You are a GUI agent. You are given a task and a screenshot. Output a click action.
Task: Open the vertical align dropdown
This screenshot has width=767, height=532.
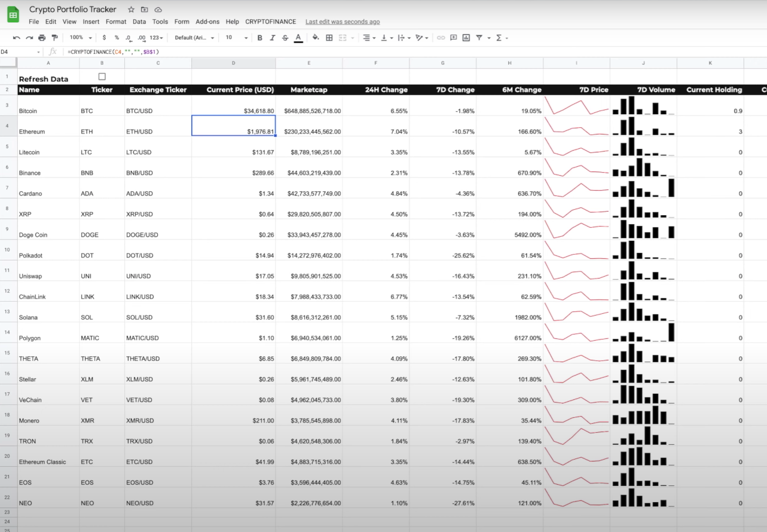[386, 38]
